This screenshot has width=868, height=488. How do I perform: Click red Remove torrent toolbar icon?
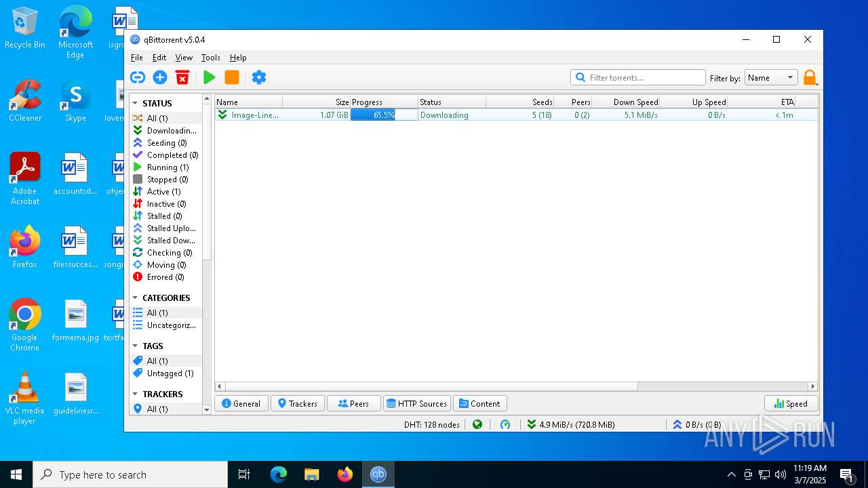pyautogui.click(x=182, y=77)
